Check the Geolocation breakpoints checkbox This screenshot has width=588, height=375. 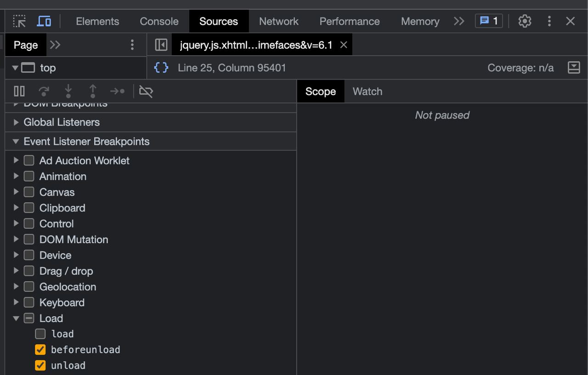coord(29,286)
